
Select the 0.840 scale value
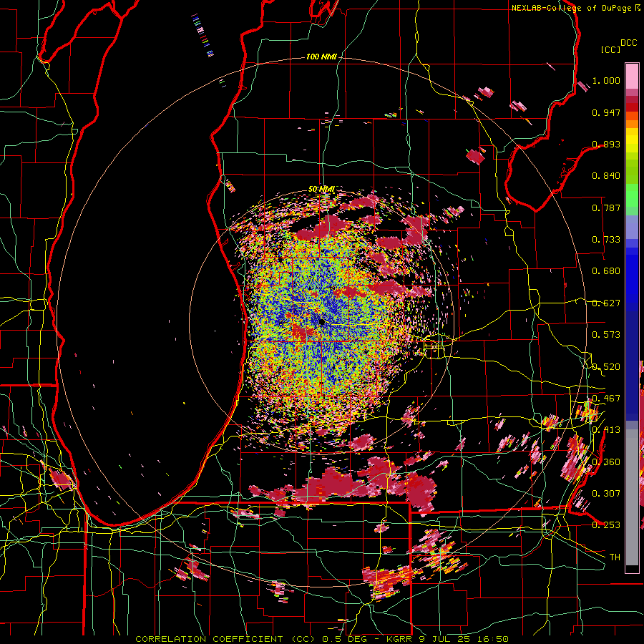[x=606, y=176]
